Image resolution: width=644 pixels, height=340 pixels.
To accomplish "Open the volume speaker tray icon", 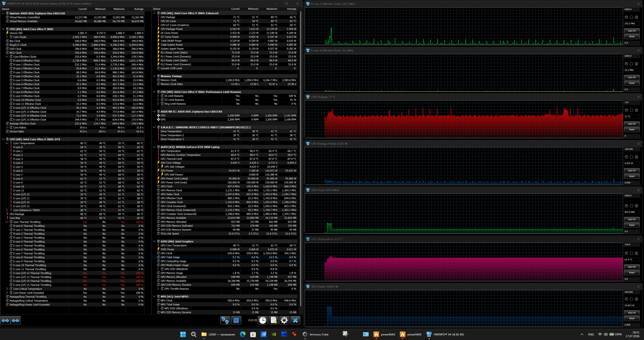I will point(606,334).
